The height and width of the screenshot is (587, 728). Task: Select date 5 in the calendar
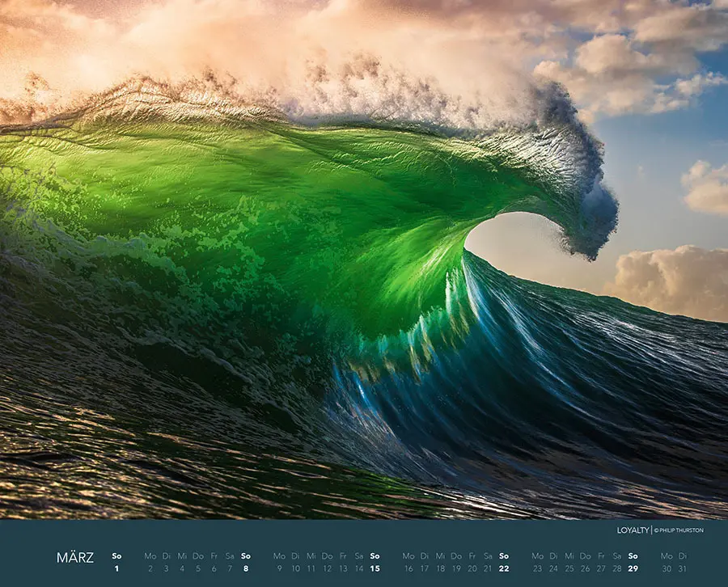point(198,568)
